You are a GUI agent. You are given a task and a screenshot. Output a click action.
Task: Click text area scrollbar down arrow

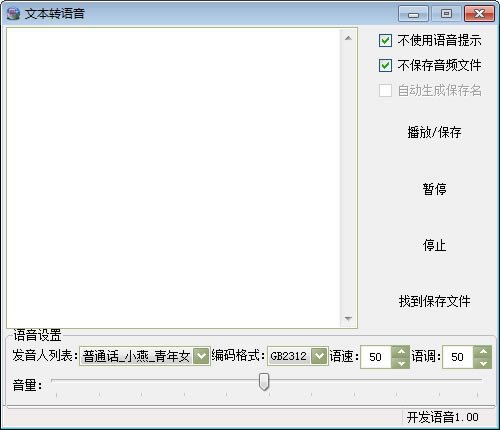(x=348, y=318)
